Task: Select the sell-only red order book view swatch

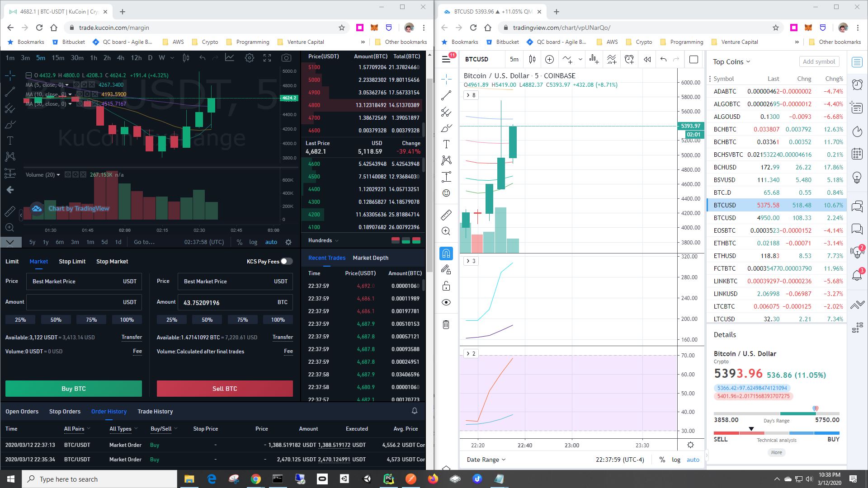Action: coord(396,240)
